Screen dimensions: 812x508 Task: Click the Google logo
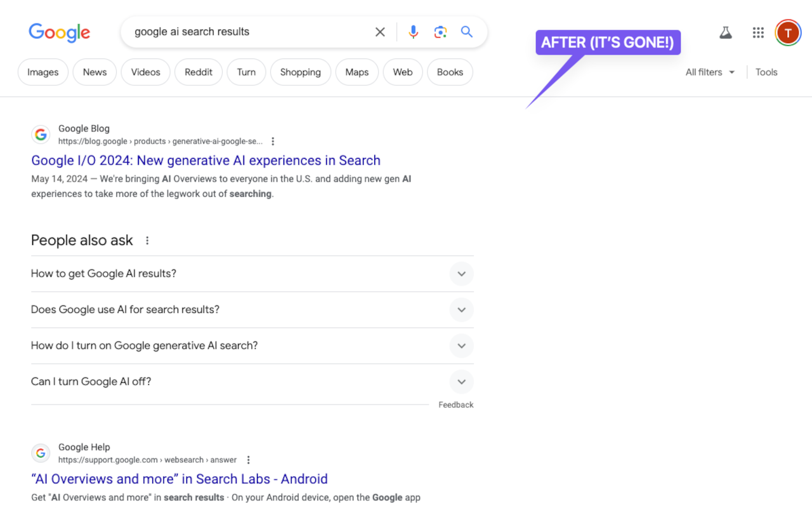click(59, 32)
